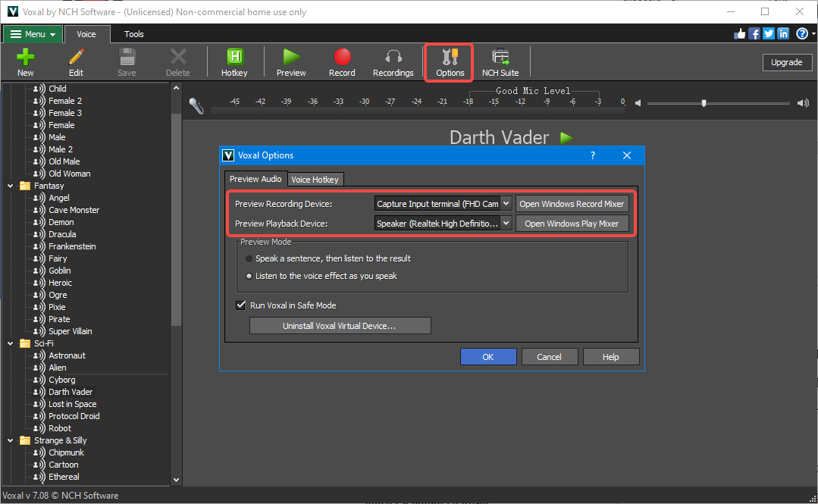Share via the Facebook icon

pos(754,34)
